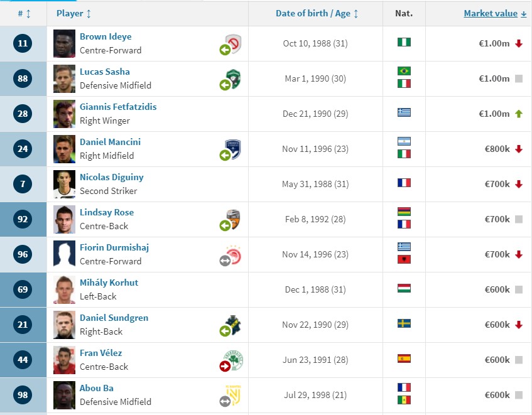The image size is (532, 415).
Task: Click Abou Ba's FC Nantes crest
Action: (233, 396)
